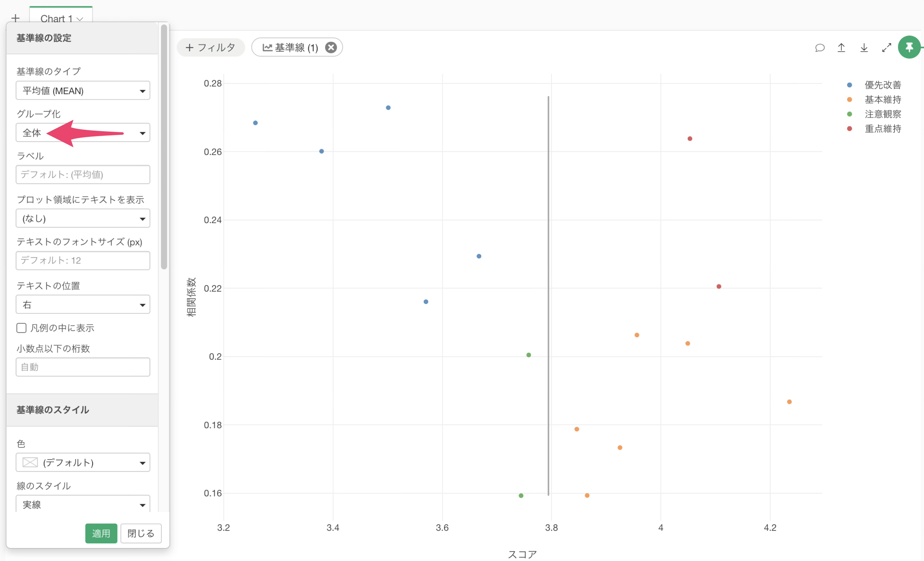The height and width of the screenshot is (561, 924).
Task: Enable 凡例の中に表示 checkbox
Action: pos(21,328)
